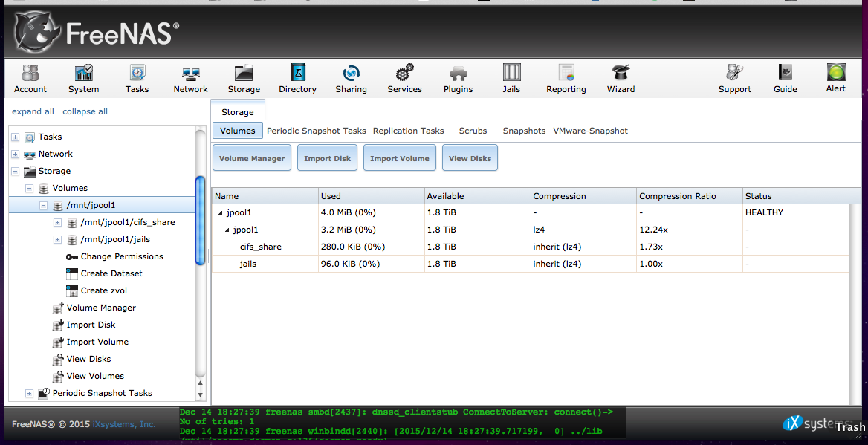Click the Volume Manager button
The image size is (868, 445).
252,158
